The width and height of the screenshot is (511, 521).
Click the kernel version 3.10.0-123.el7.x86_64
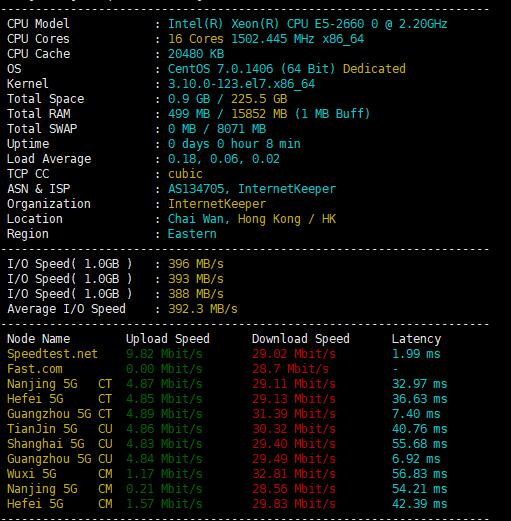point(241,84)
